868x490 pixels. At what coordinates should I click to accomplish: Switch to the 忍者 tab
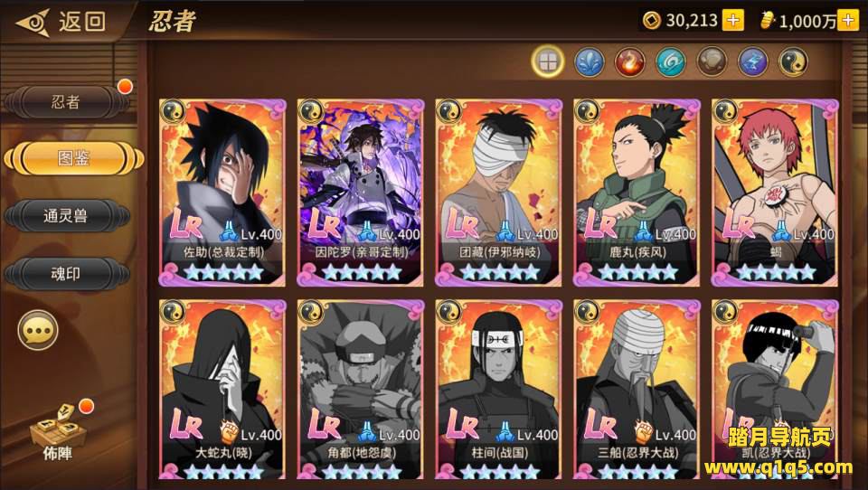pos(66,102)
